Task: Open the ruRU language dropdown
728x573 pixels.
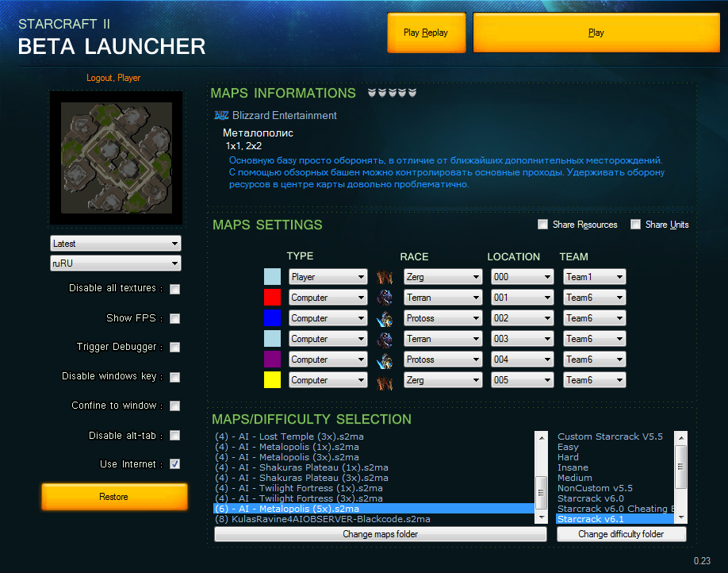Action: 116,263
